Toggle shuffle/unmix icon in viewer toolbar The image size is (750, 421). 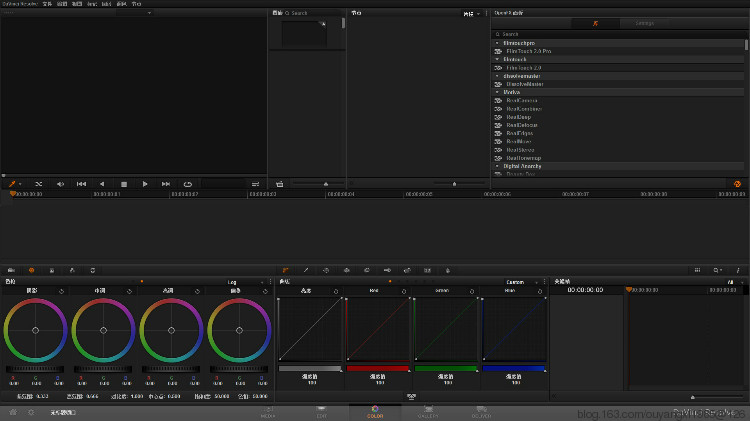click(39, 184)
